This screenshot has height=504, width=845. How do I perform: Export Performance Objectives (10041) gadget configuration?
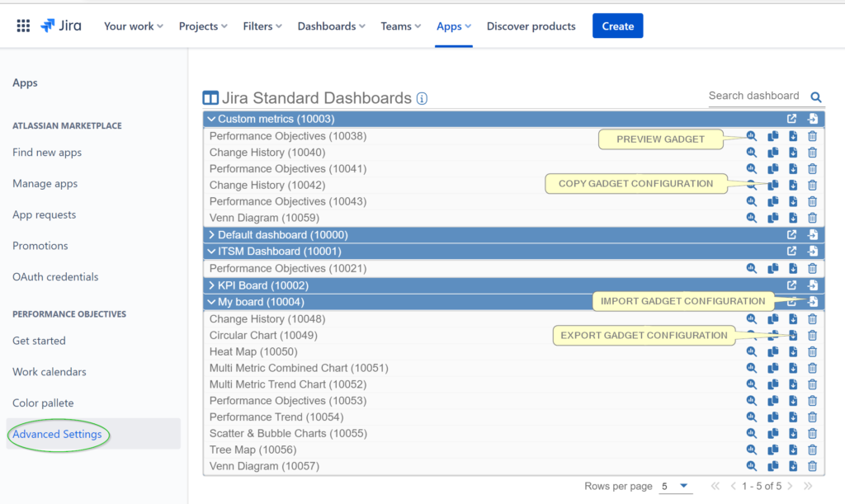pyautogui.click(x=792, y=169)
